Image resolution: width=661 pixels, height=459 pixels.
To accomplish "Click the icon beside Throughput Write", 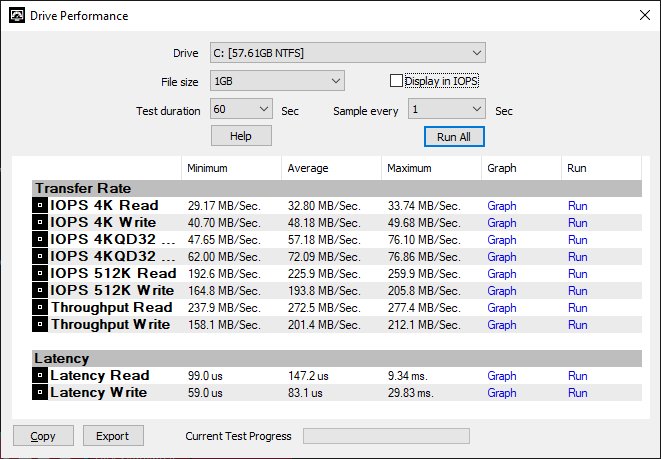I will (x=40, y=324).
